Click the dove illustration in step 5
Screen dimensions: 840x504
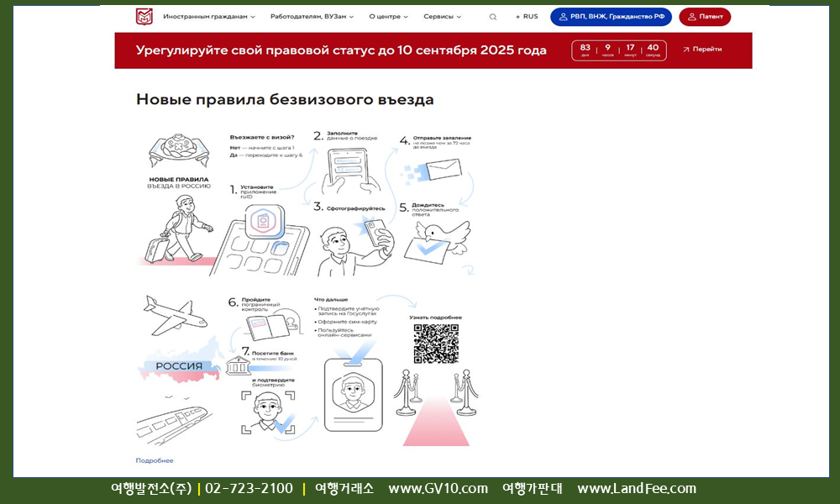pyautogui.click(x=446, y=235)
